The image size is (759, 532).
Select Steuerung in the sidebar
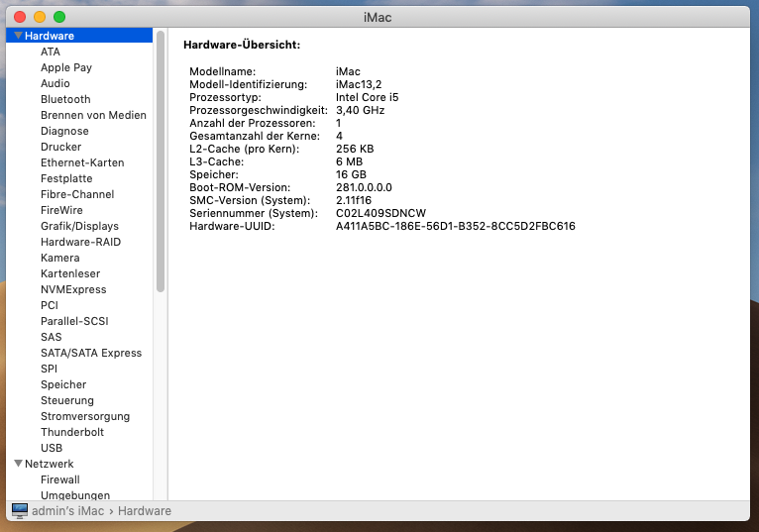point(67,400)
